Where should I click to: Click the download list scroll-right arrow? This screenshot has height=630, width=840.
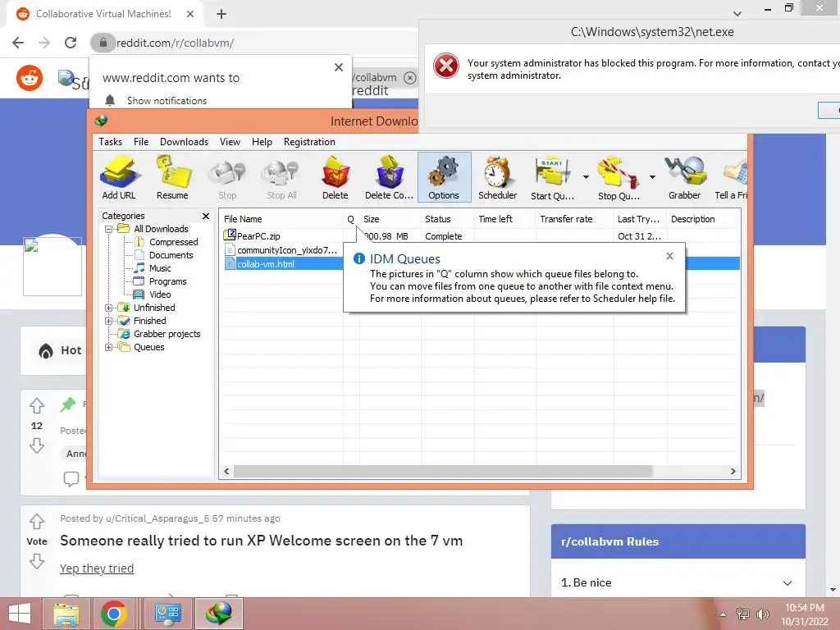(x=733, y=472)
